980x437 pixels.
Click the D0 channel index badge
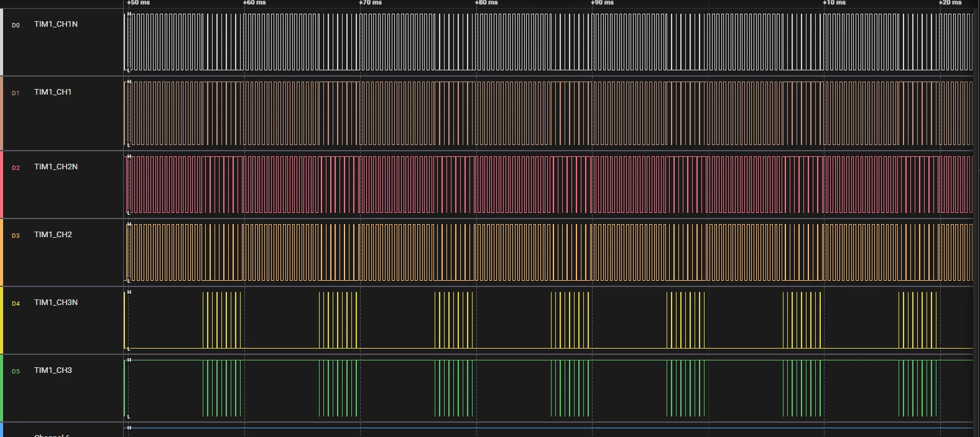point(16,26)
